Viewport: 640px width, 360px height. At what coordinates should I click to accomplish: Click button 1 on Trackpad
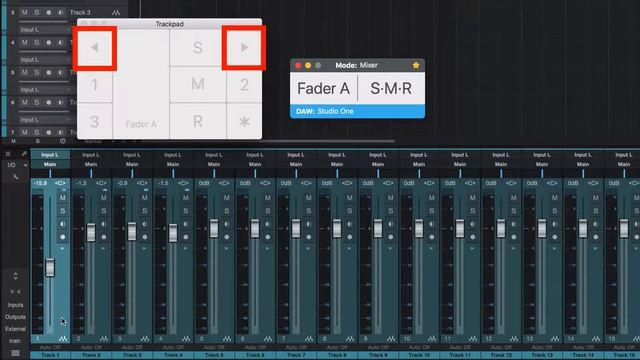[x=95, y=85]
